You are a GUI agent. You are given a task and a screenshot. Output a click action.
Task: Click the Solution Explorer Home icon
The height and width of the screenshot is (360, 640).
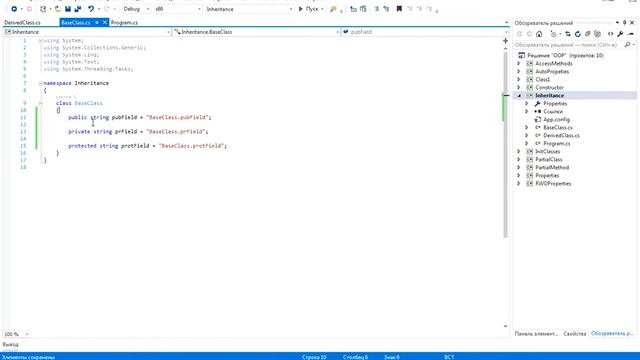point(539,34)
